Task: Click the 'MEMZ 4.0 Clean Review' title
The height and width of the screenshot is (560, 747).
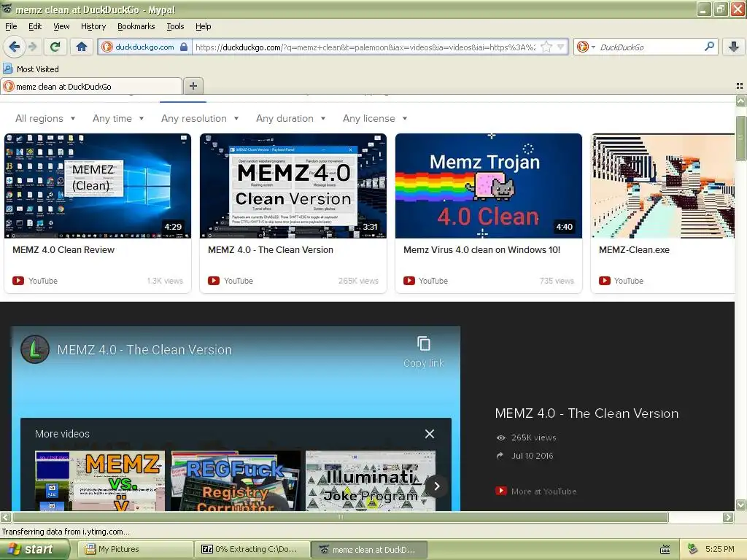Action: [63, 250]
